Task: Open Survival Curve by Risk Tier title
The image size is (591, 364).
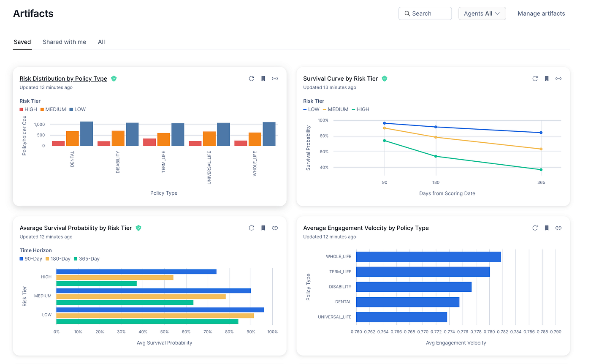Action: tap(341, 79)
